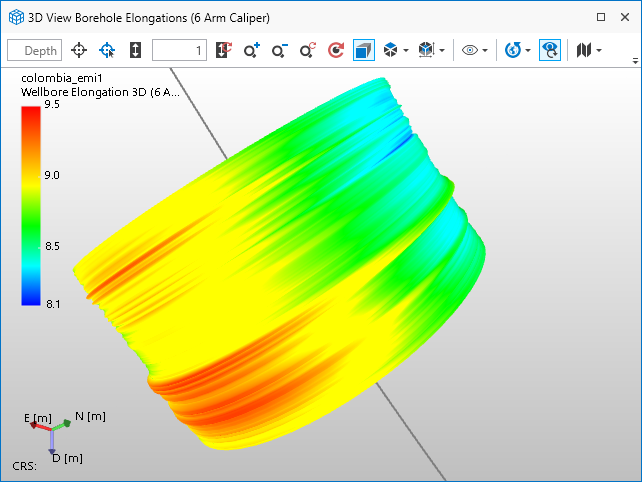Click the zoom in magnifier icon
The width and height of the screenshot is (642, 482).
pyautogui.click(x=252, y=50)
